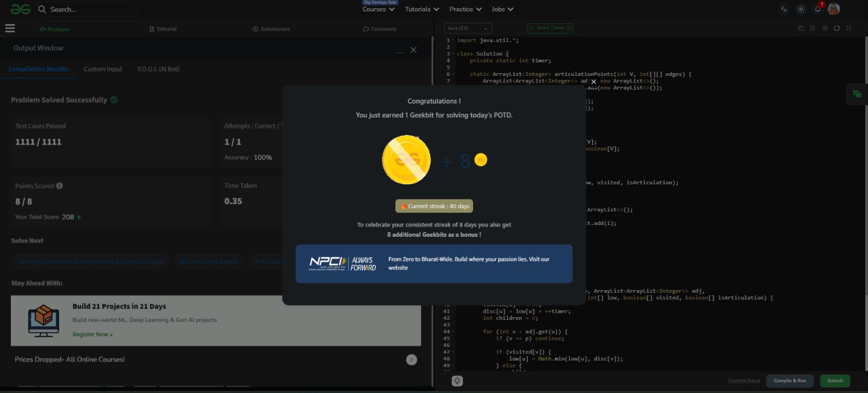Click the 1111 / 1111 test cases value
868x393 pixels.
[x=38, y=142]
